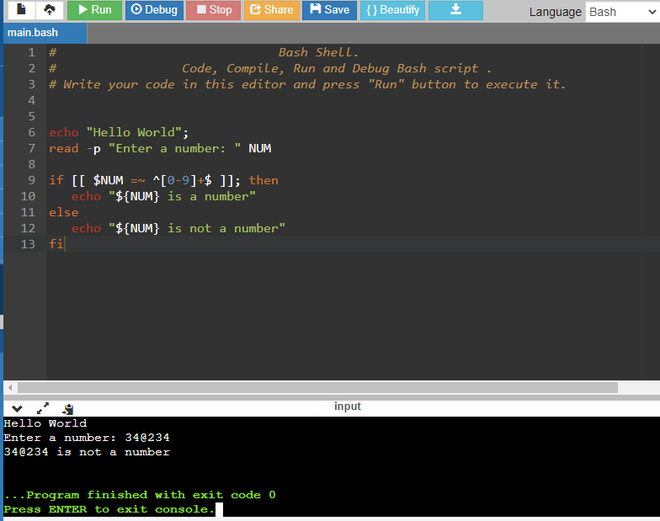The width and height of the screenshot is (660, 521).
Task: Run the Bash script
Action: click(x=95, y=10)
